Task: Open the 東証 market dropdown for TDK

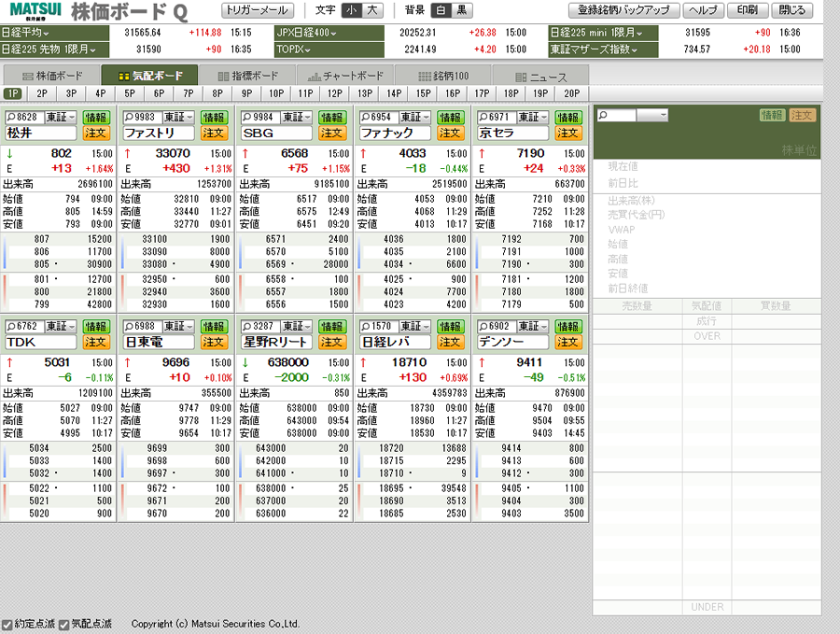Action: tap(61, 327)
